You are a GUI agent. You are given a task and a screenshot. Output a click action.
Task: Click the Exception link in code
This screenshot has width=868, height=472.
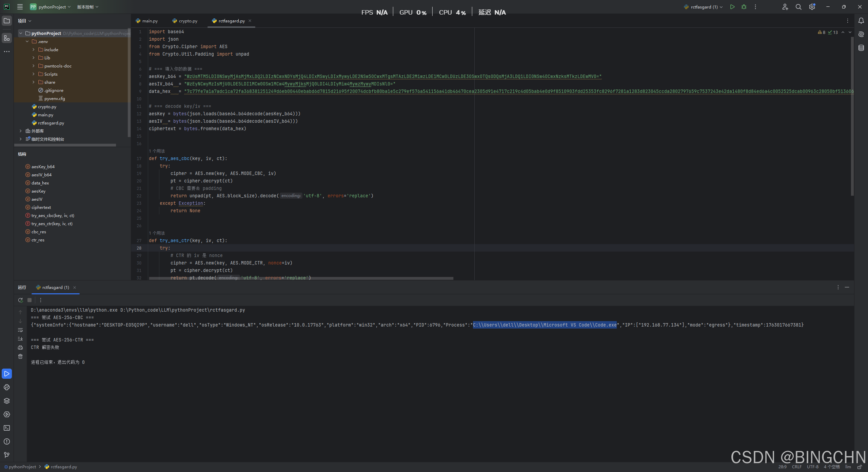coord(191,203)
